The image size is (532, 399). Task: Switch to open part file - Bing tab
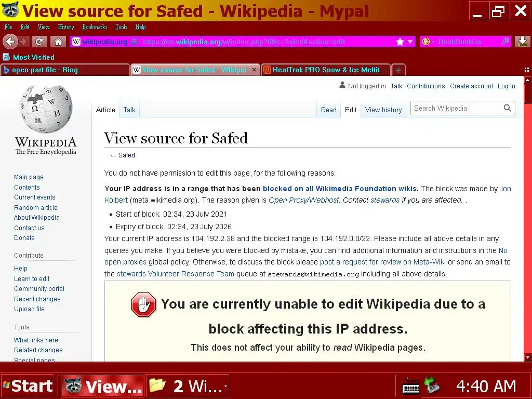65,70
